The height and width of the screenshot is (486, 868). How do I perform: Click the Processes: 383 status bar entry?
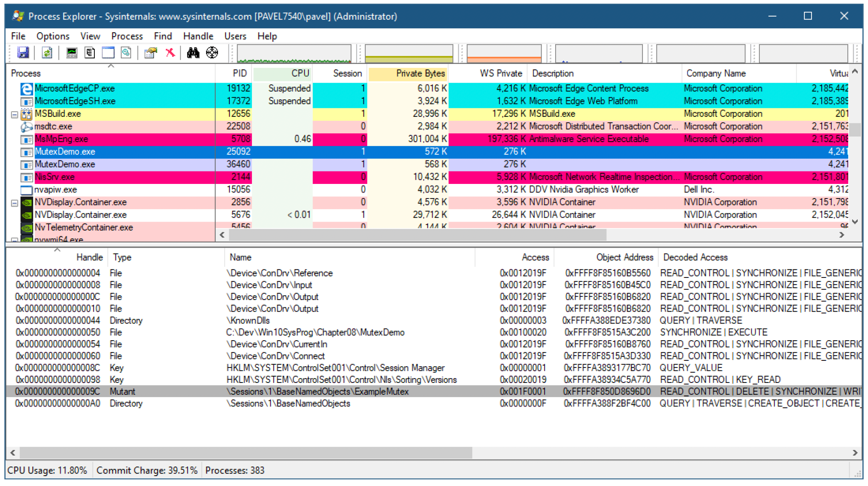[x=235, y=471]
